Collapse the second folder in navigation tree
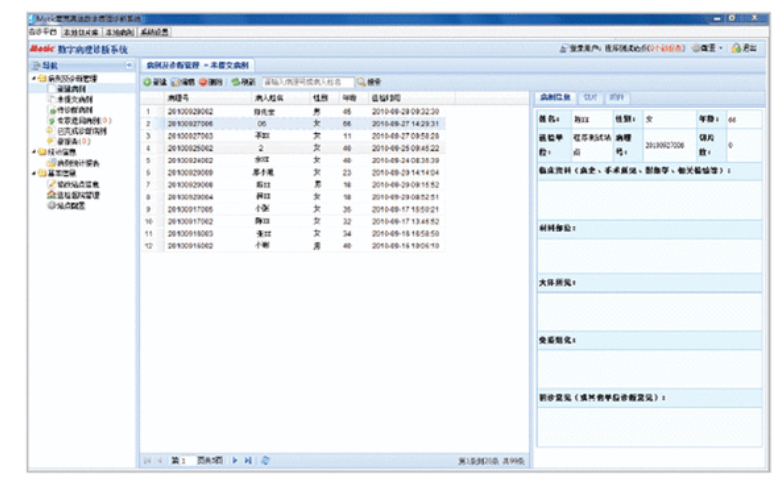Image resolution: width=776 pixels, height=485 pixels. [x=34, y=152]
